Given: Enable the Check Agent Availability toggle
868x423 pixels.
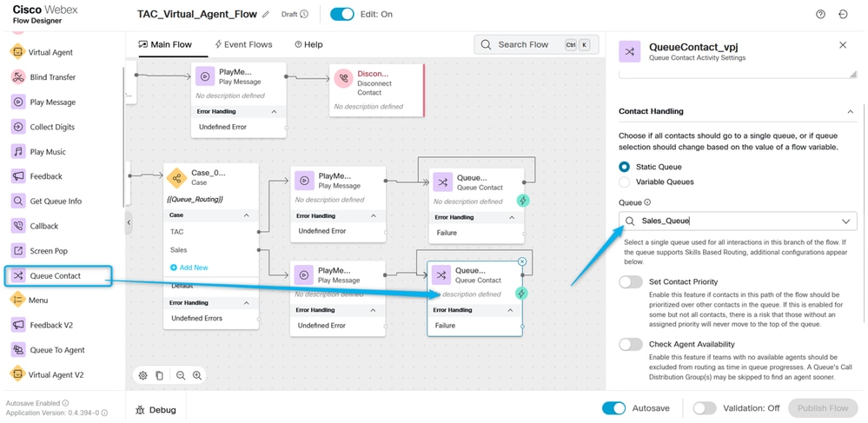Looking at the screenshot, I should pos(631,344).
